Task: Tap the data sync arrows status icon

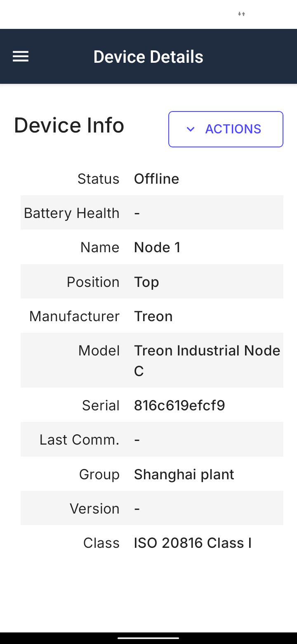Action: (x=242, y=14)
